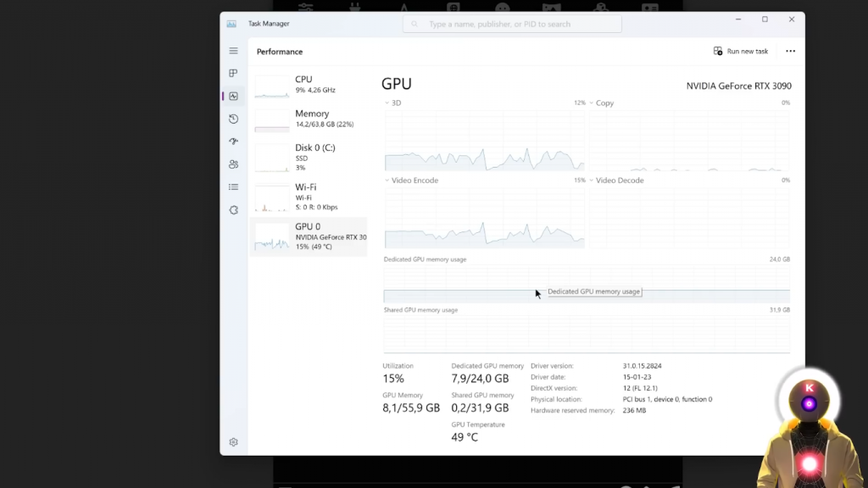Open the Services page icon
This screenshot has height=488, width=868.
click(x=234, y=210)
